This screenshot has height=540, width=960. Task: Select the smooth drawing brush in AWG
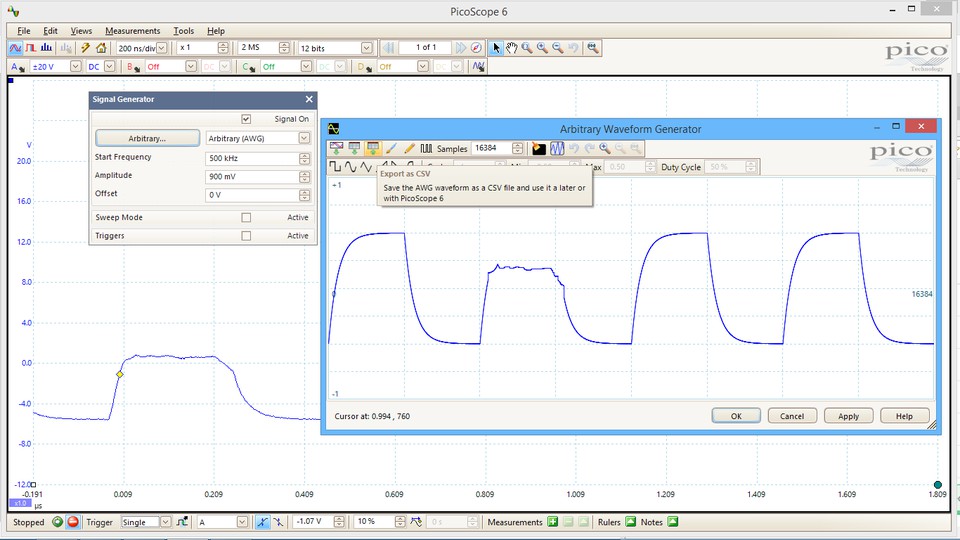click(391, 148)
